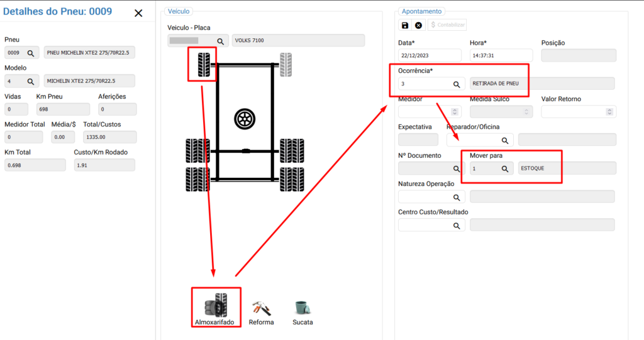Click the cancel X circle icon
The height and width of the screenshot is (340, 644).
point(419,25)
